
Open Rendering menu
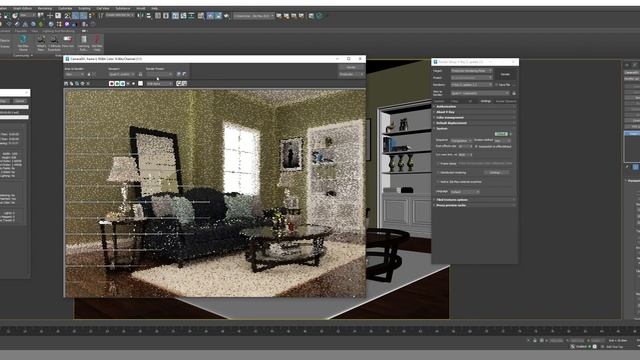coord(45,8)
